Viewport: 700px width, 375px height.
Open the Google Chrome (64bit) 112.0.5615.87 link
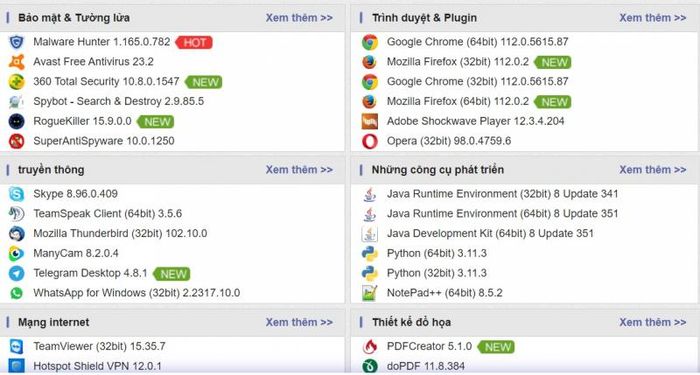(x=477, y=42)
